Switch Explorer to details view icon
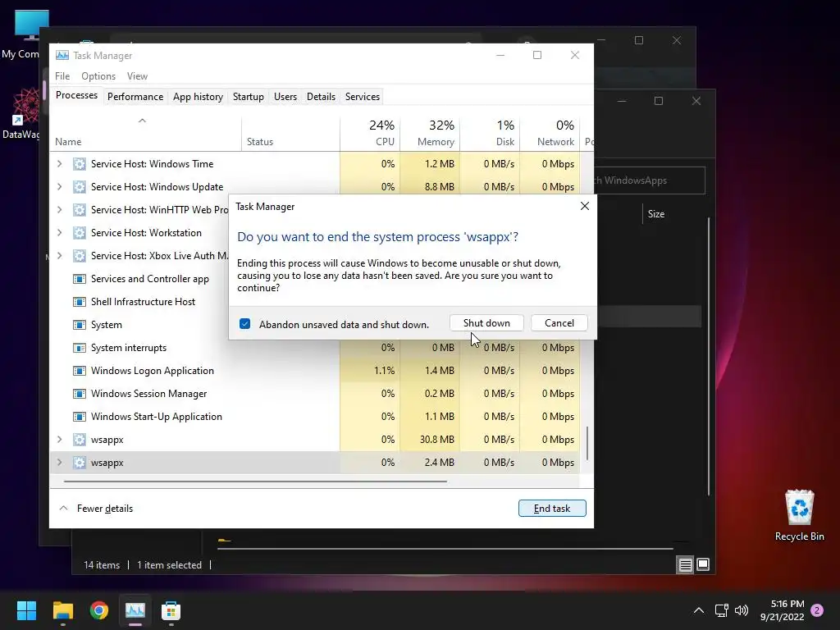 coord(685,564)
